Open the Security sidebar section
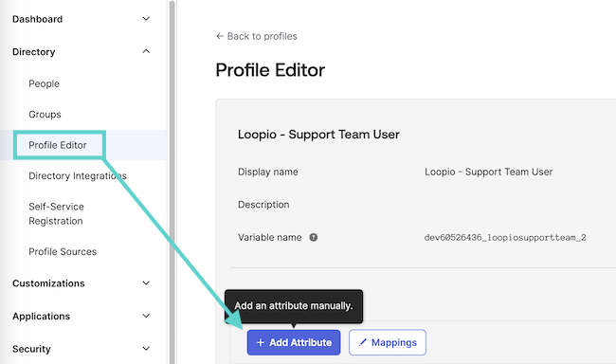This screenshot has width=616, height=364. (x=31, y=349)
